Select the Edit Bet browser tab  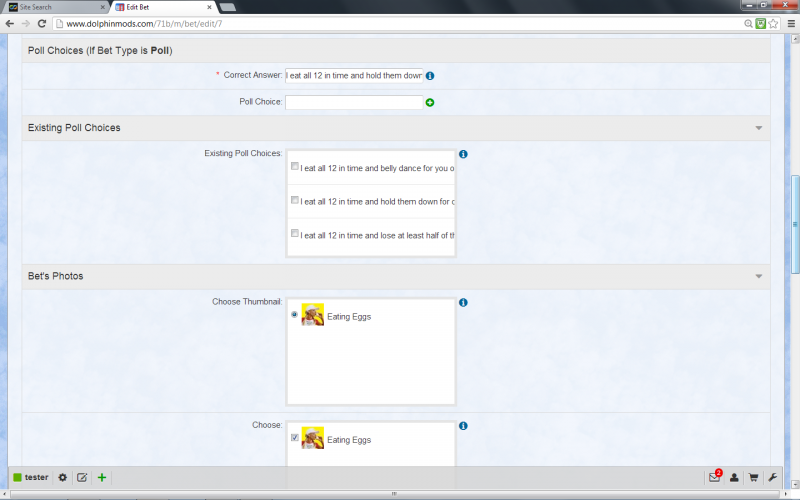(x=161, y=7)
